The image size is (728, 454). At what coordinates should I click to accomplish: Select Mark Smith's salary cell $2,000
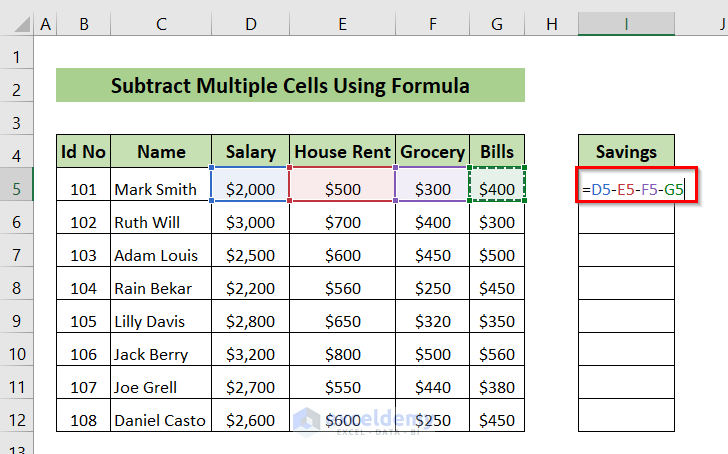click(250, 187)
